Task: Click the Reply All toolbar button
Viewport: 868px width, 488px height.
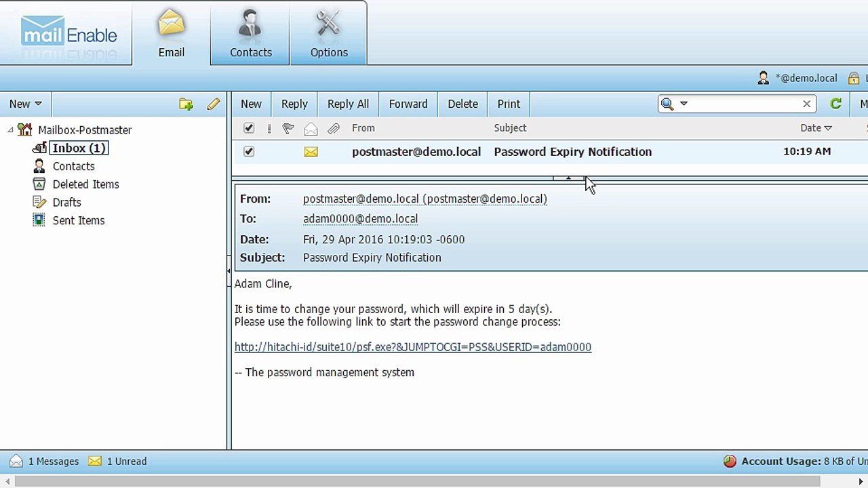Action: (x=348, y=104)
